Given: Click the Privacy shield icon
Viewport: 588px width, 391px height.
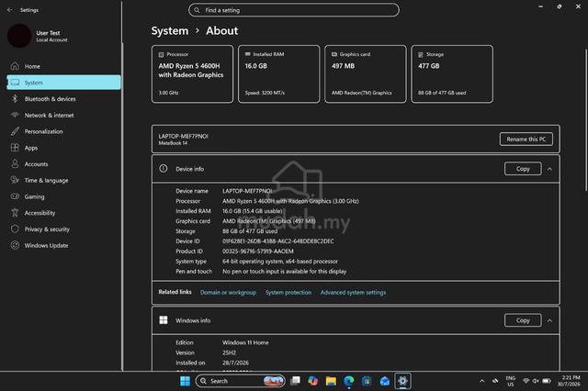Looking at the screenshot, I should (15, 229).
